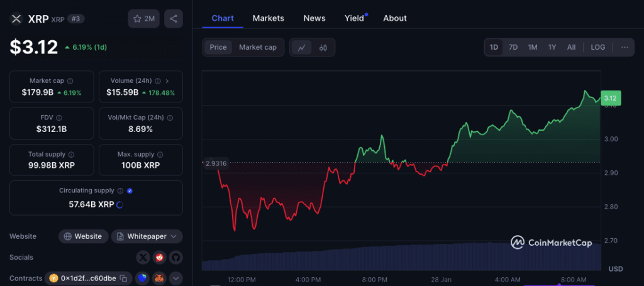644x286 pixels.
Task: Click the 3.12 current price label
Action: click(x=611, y=98)
